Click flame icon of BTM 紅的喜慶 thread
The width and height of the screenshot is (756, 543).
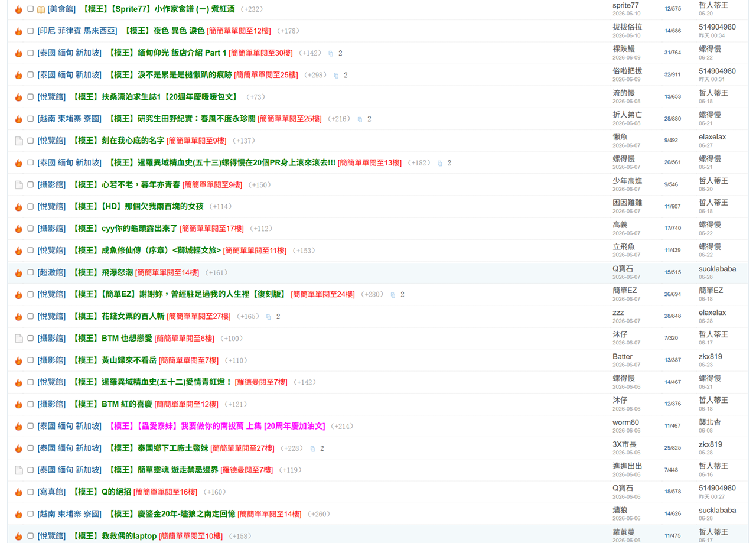point(18,404)
